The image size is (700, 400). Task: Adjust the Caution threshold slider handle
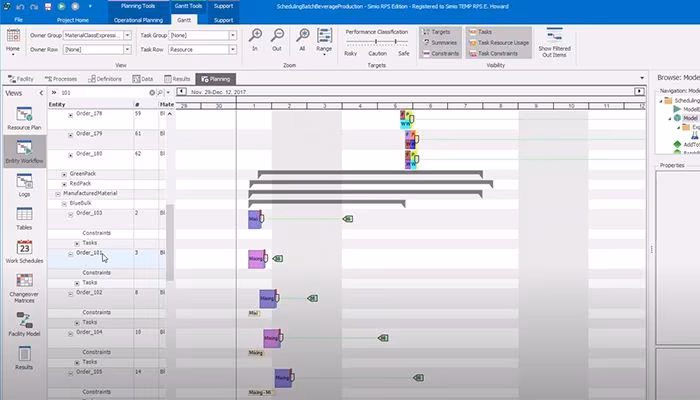tap(376, 42)
